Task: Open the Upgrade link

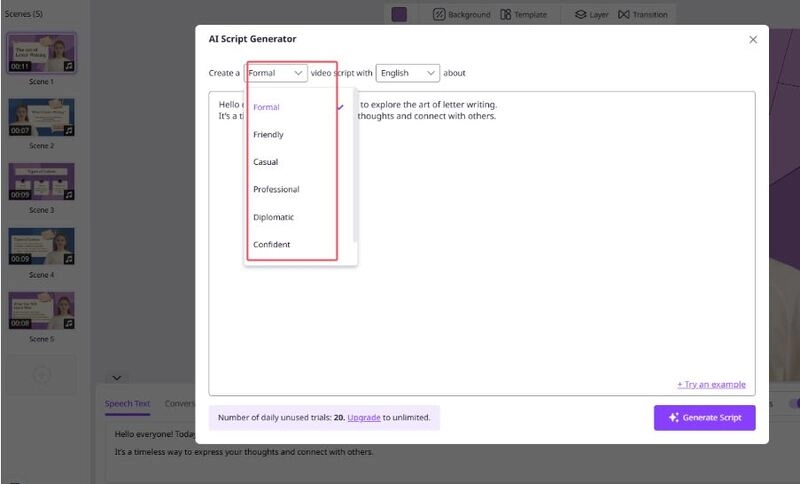Action: click(364, 418)
